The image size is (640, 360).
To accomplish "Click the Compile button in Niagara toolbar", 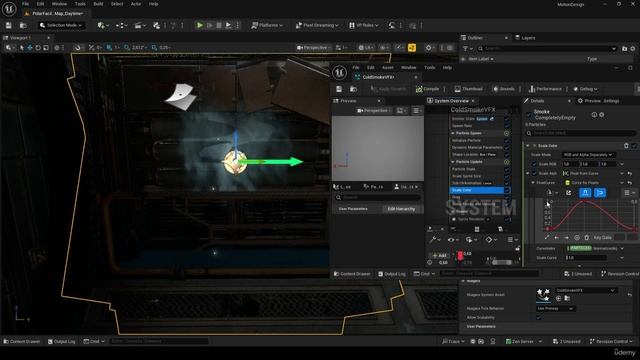I will pos(427,89).
